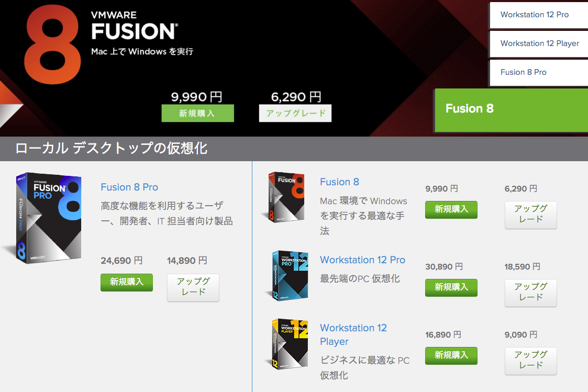
Task: Select the Workstation 12 Player tab
Action: (x=538, y=44)
